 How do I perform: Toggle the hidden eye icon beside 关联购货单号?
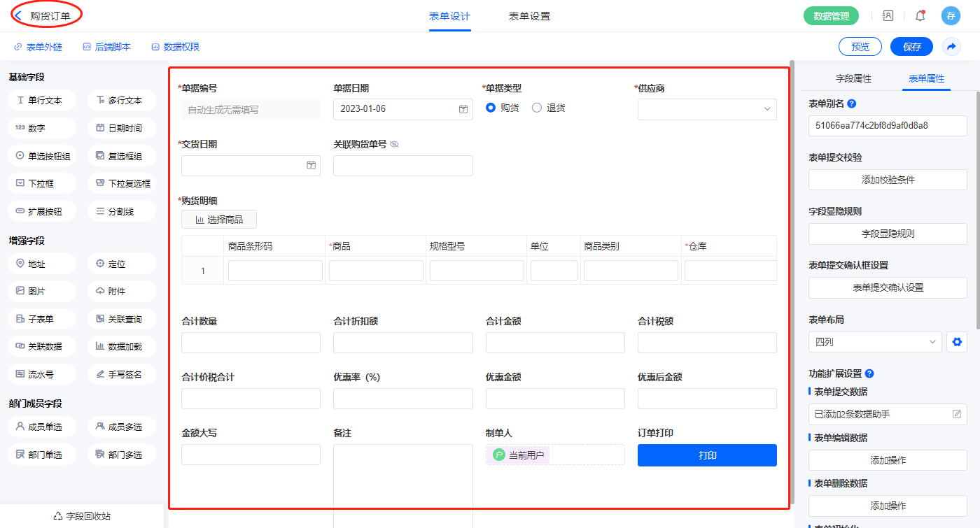(x=394, y=144)
